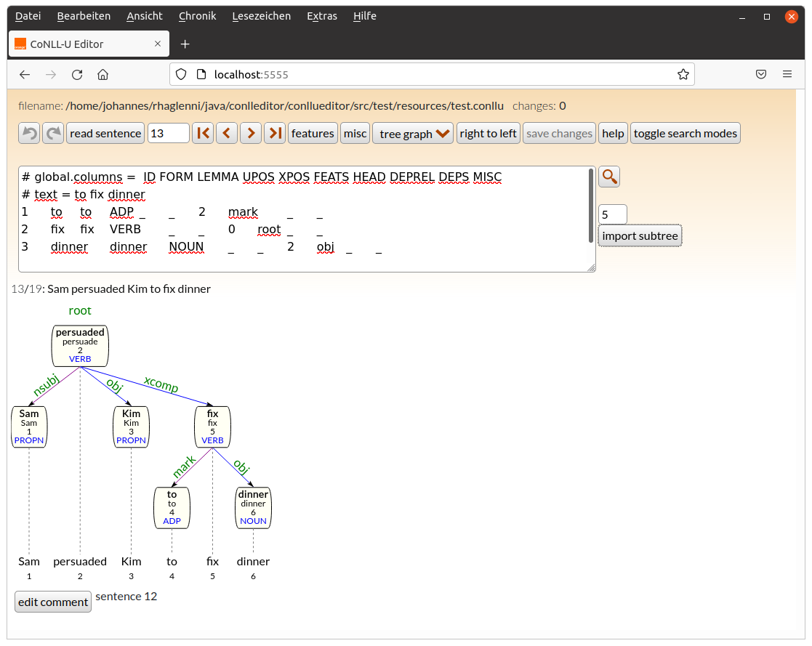812x646 pixels.
Task: Open browser home page
Action: tap(103, 75)
